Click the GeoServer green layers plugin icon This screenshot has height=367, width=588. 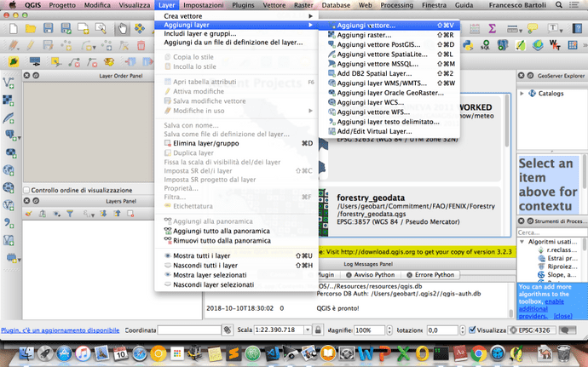538,45
